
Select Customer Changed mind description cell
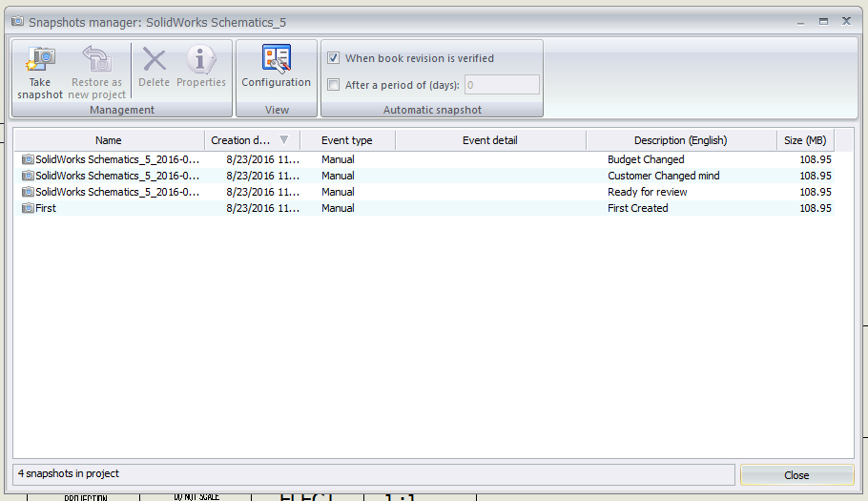coord(664,176)
